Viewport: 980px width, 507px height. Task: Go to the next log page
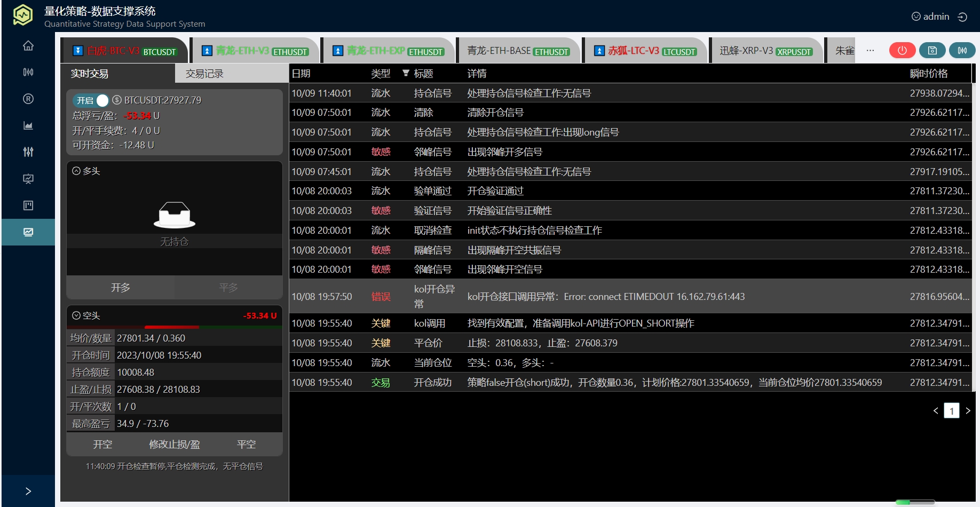[x=968, y=410]
